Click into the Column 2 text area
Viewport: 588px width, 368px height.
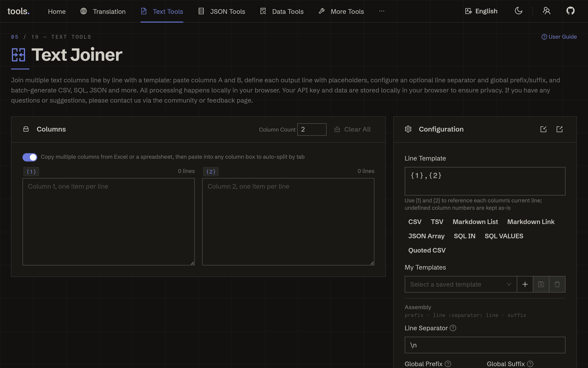pyautogui.click(x=288, y=222)
